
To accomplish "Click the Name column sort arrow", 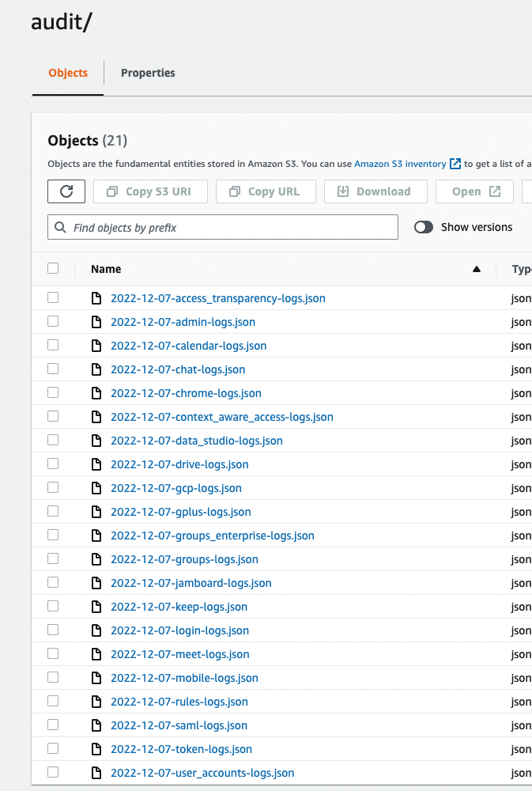I will (477, 270).
